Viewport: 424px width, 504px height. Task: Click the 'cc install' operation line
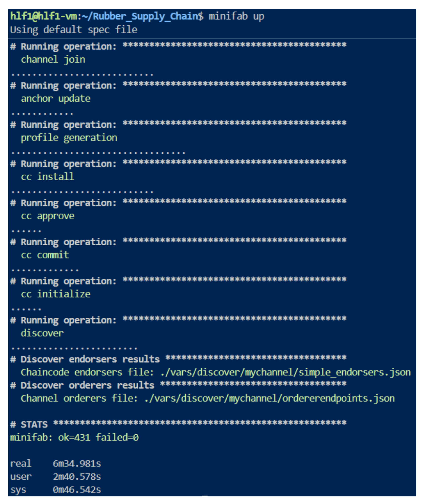[x=47, y=177]
